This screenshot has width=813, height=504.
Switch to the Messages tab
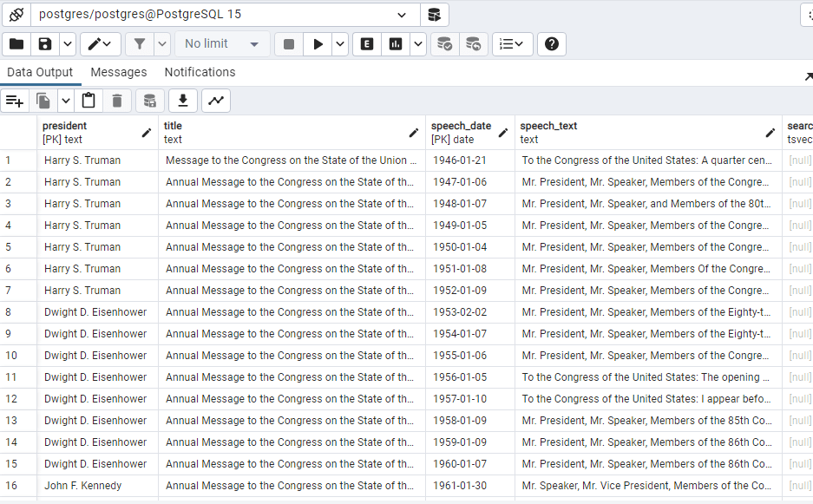pyautogui.click(x=119, y=72)
